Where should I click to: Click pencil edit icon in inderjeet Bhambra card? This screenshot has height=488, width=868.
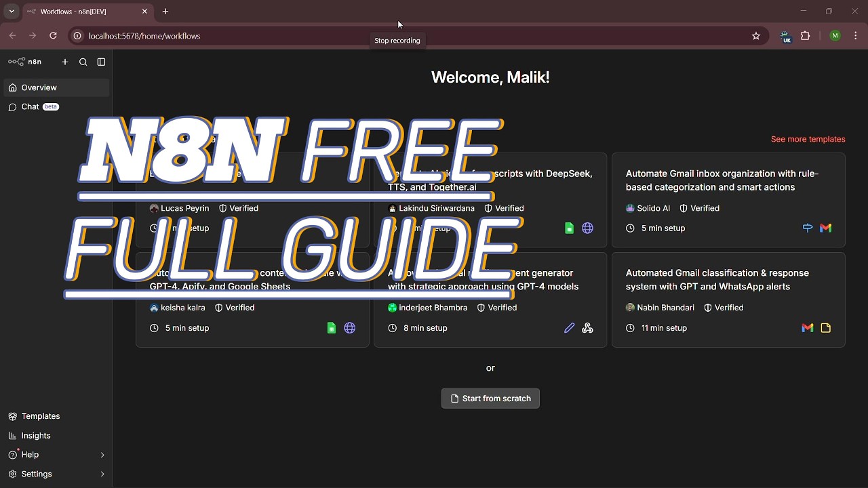569,328
